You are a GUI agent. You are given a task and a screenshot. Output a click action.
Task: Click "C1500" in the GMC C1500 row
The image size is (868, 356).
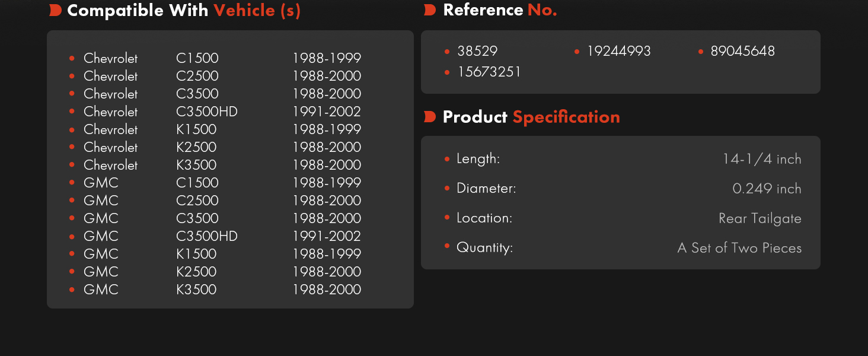pyautogui.click(x=197, y=183)
